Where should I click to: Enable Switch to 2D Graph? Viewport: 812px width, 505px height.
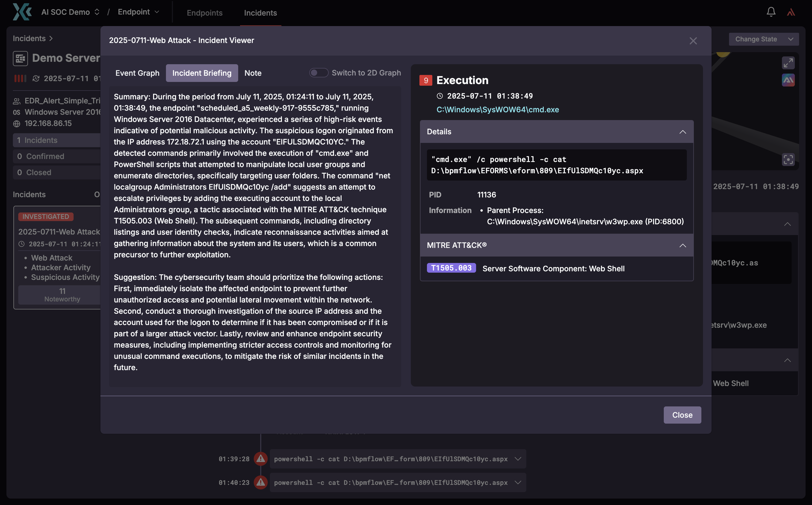point(319,73)
